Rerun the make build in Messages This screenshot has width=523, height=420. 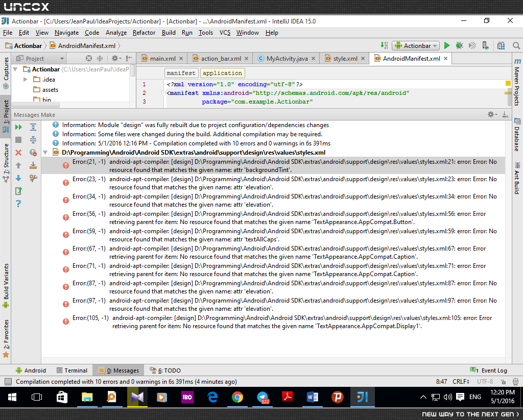[18, 127]
